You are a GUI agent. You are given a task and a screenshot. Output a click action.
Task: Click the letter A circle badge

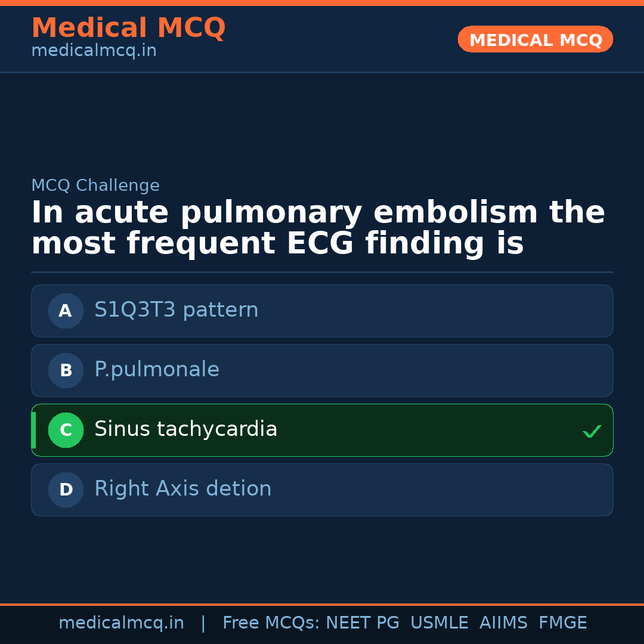[x=66, y=311]
